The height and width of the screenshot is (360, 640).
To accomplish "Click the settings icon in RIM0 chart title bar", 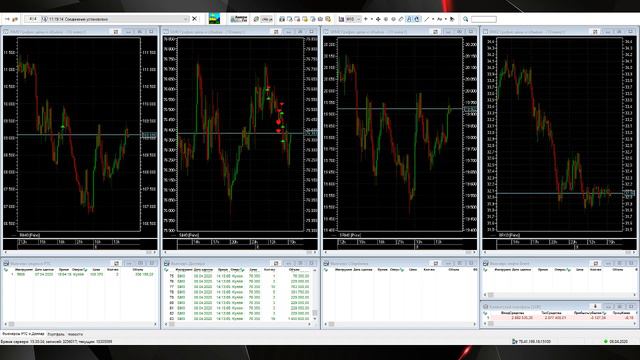I will click(116, 31).
